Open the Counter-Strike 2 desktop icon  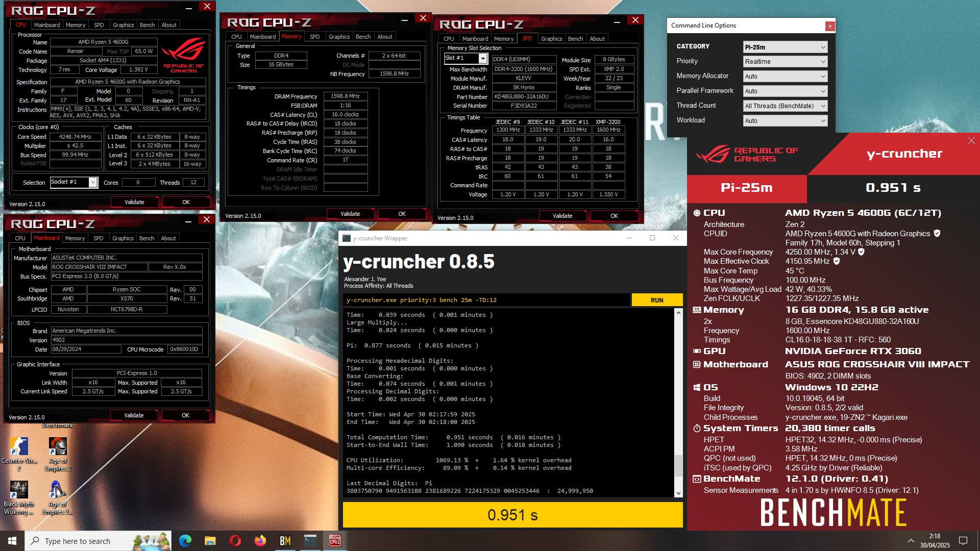click(x=19, y=453)
